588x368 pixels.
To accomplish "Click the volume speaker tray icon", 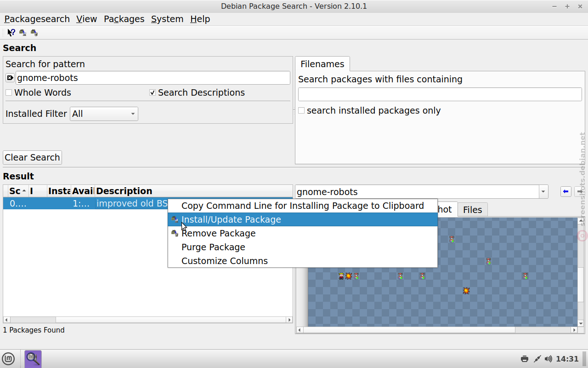I will point(548,359).
